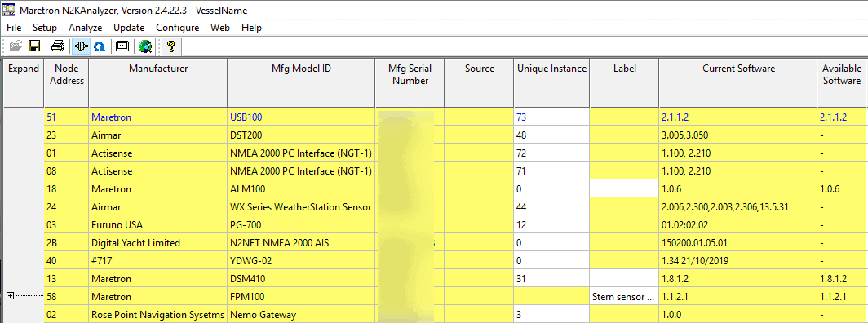Screen dimensions: 868x323
Task: Open the Configure menu
Action: (x=177, y=28)
